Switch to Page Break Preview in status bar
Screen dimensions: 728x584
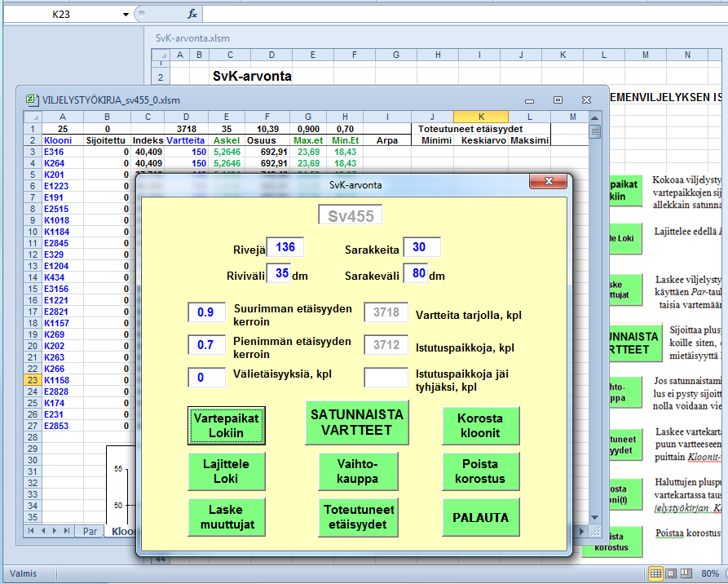pos(686,573)
